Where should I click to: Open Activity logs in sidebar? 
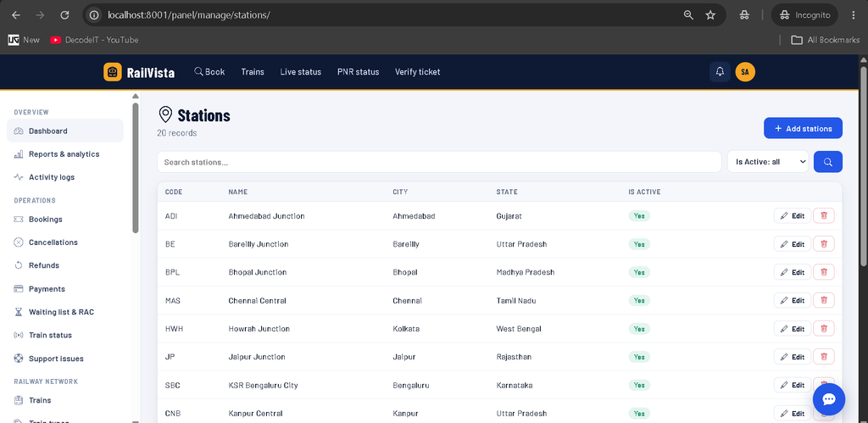tap(64, 177)
